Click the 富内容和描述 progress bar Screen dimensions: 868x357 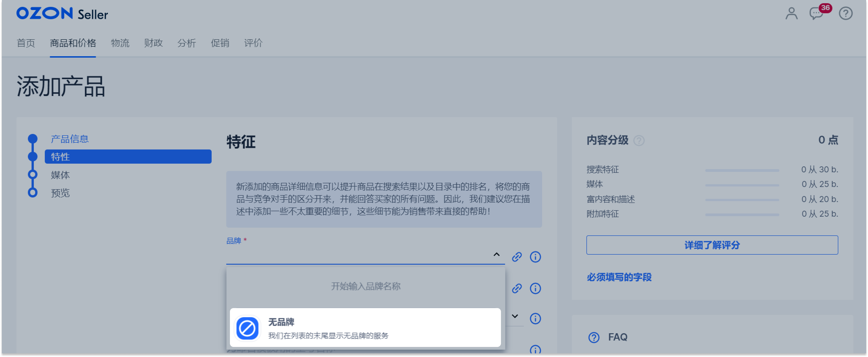[x=742, y=200]
